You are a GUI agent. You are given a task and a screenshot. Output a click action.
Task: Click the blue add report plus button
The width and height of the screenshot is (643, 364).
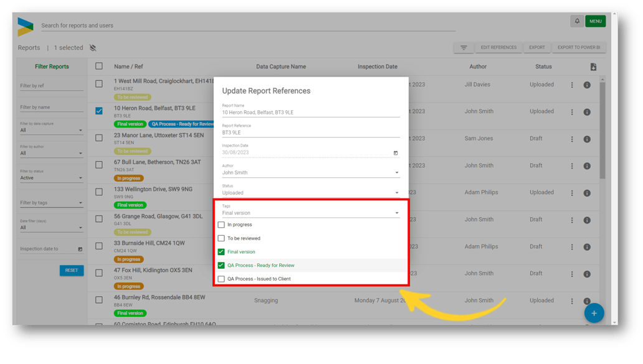(x=593, y=313)
